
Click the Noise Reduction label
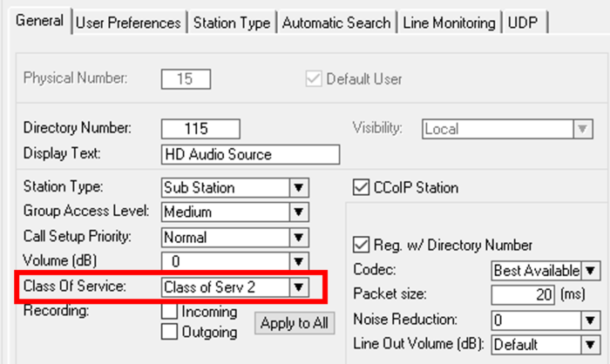coord(405,320)
